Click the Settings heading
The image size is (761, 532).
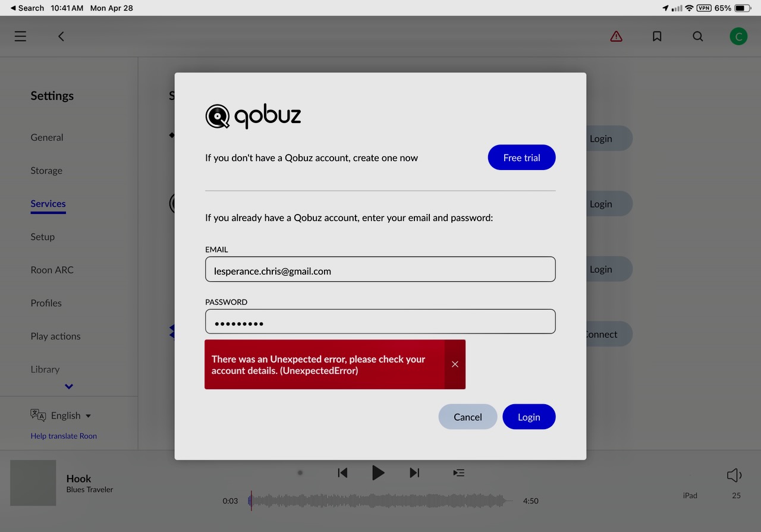(x=52, y=96)
